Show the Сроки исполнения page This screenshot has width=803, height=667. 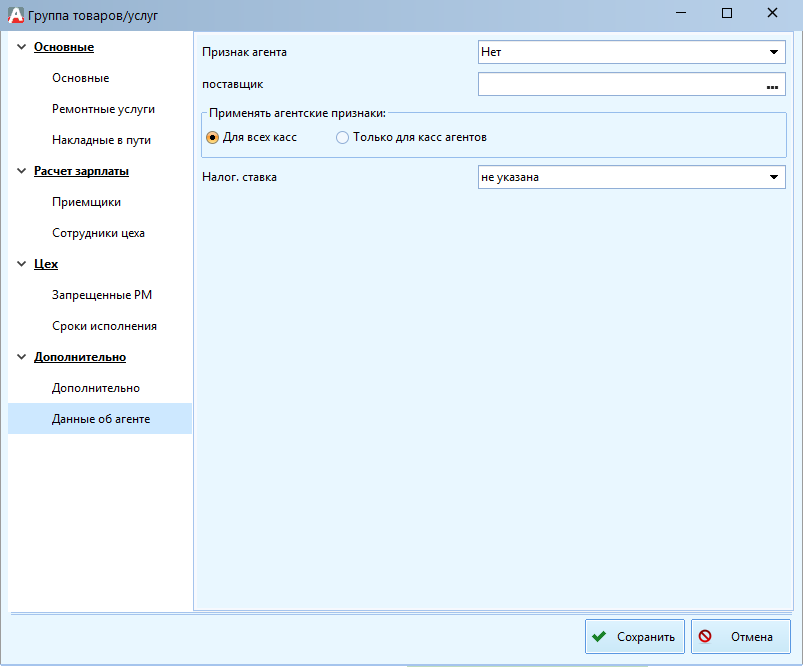[x=104, y=326]
